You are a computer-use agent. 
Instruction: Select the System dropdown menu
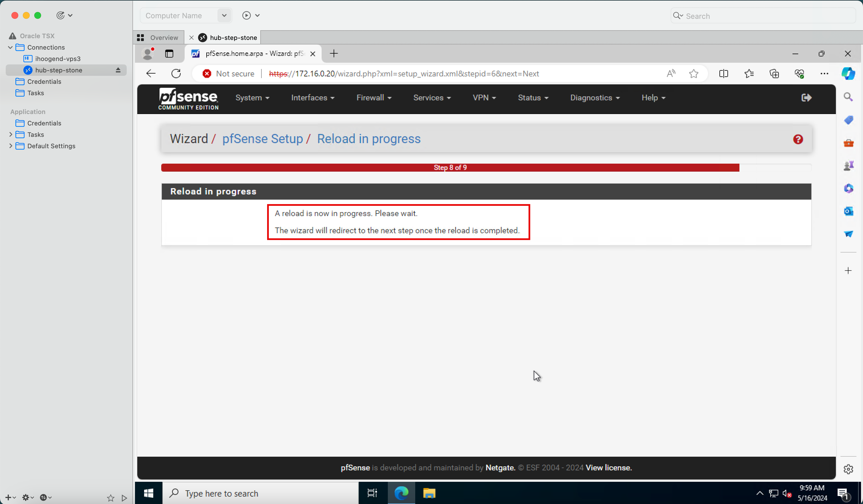click(x=252, y=98)
